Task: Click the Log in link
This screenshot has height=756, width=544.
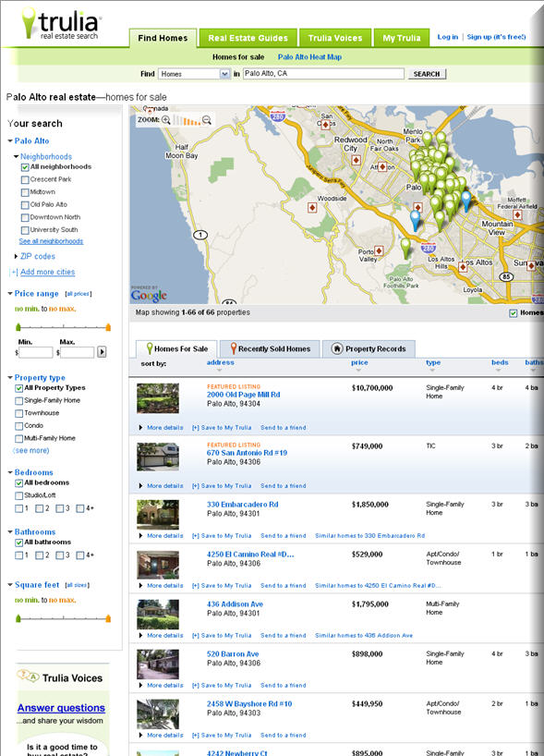Action: click(x=448, y=37)
